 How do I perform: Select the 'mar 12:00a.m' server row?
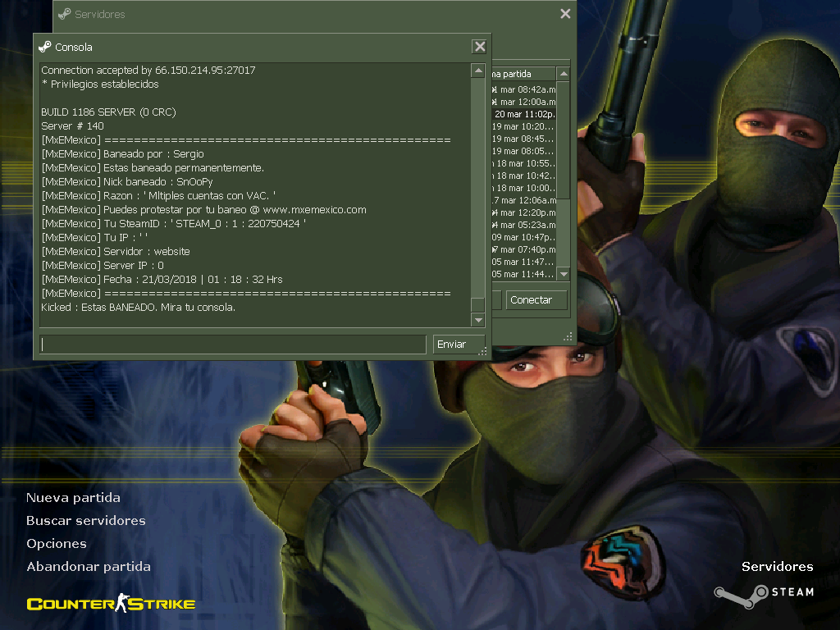pyautogui.click(x=523, y=102)
